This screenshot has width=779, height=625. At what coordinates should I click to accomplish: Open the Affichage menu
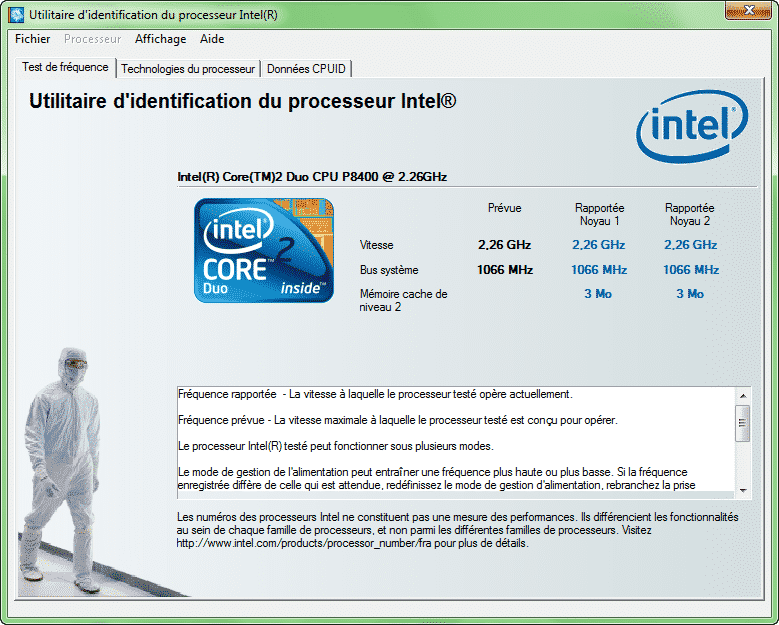(x=160, y=39)
